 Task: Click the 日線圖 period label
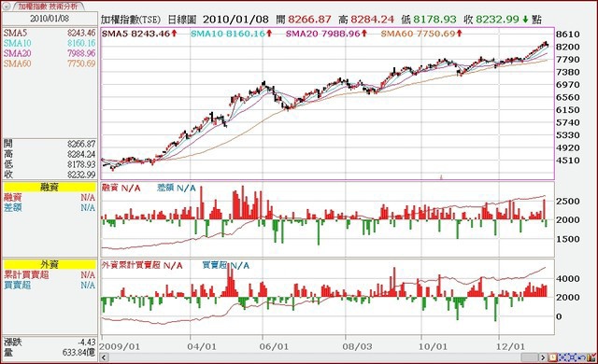coord(182,20)
